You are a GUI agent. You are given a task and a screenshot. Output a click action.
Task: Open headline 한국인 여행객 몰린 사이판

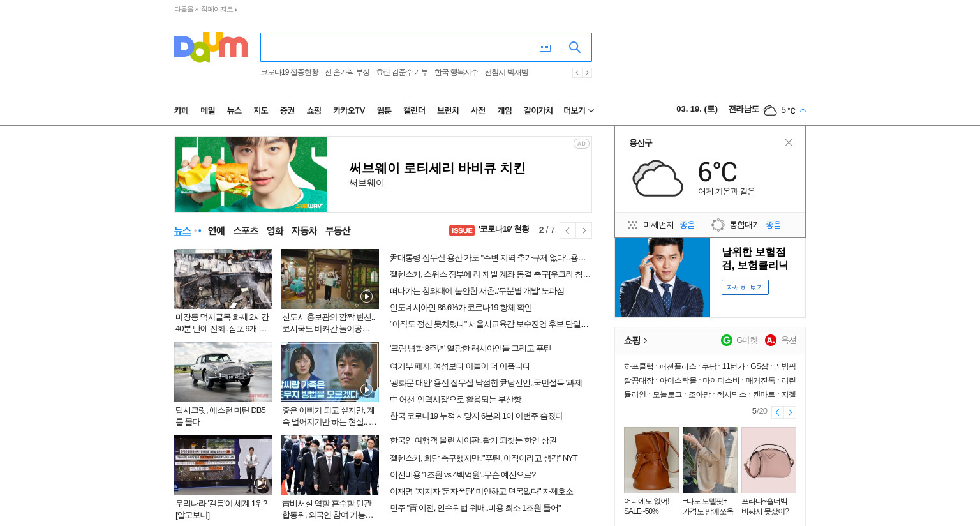click(x=473, y=440)
